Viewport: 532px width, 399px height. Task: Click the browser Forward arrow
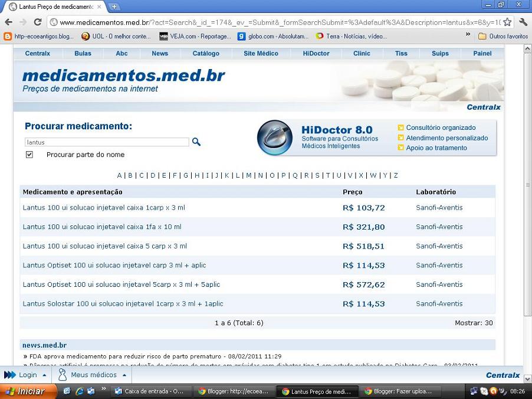tap(23, 22)
